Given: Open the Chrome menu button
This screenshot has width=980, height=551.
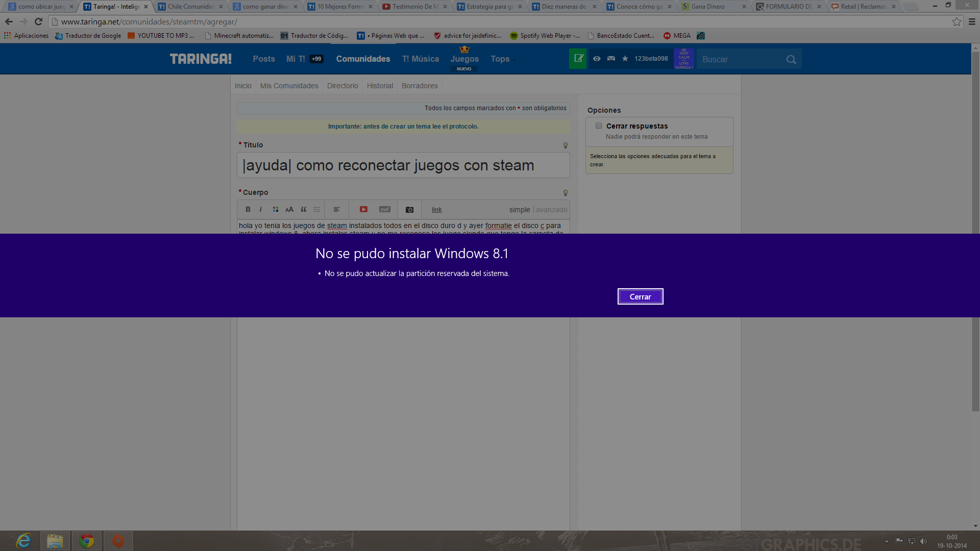Looking at the screenshot, I should 972,21.
